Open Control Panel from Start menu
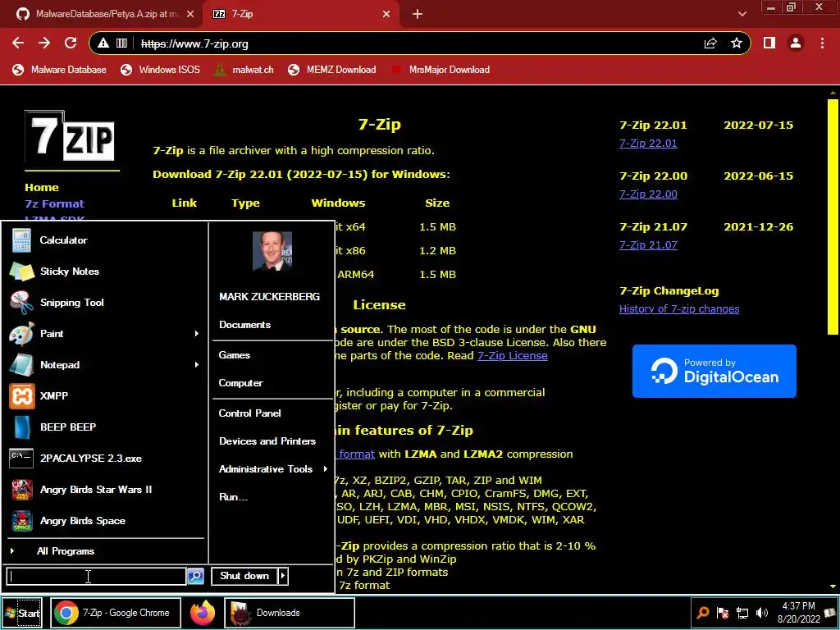 pos(249,413)
